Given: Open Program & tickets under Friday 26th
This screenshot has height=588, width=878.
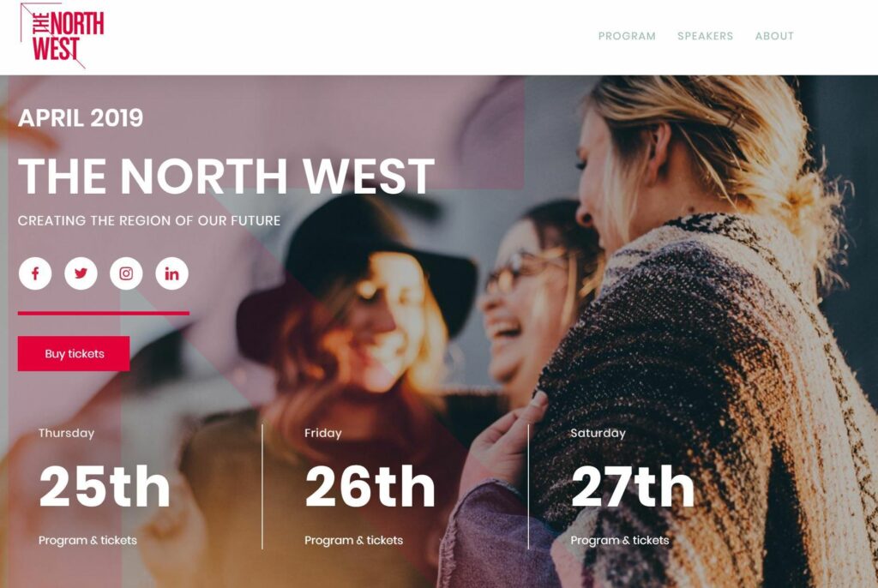Looking at the screenshot, I should click(354, 540).
